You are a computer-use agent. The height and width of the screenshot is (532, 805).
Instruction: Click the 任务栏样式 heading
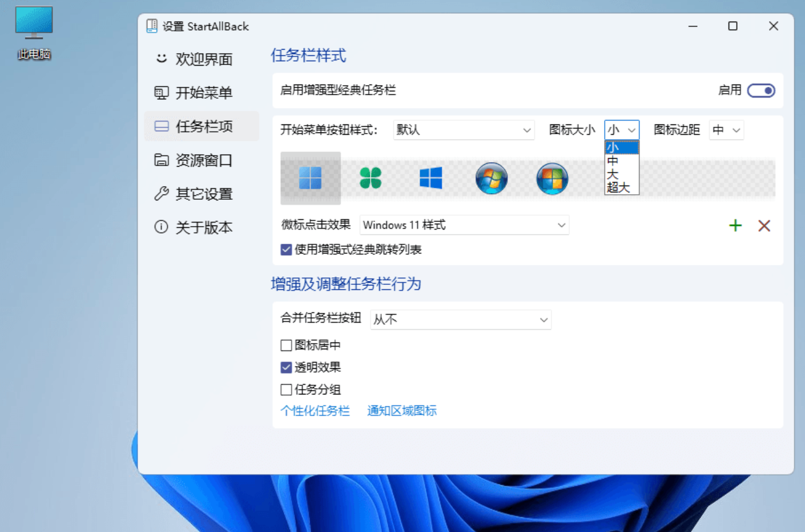[x=308, y=55]
